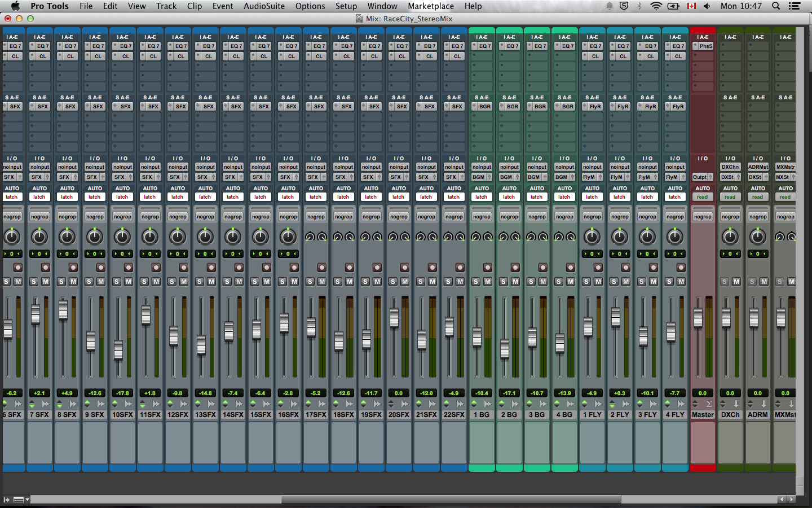
Task: Open automation mode selector on 14SFX
Action: point(233,197)
